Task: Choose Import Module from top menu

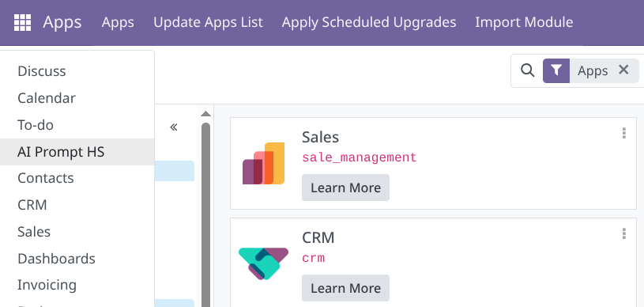Action: coord(524,22)
